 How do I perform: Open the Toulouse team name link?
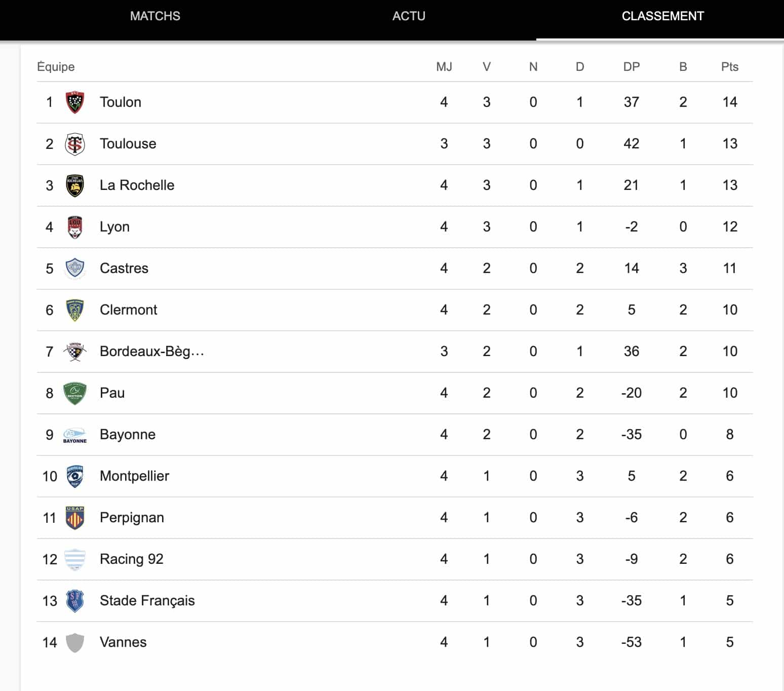[128, 144]
